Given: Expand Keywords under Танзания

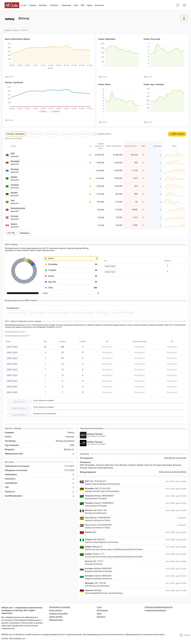Looking at the screenshot, I should click(15, 188).
